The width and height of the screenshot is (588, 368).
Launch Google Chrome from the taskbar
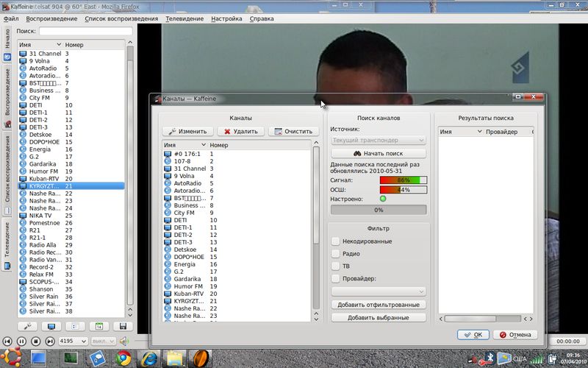[123, 358]
